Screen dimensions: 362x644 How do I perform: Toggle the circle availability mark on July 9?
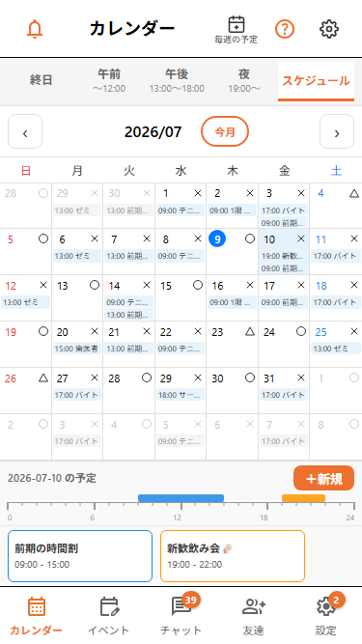250,238
